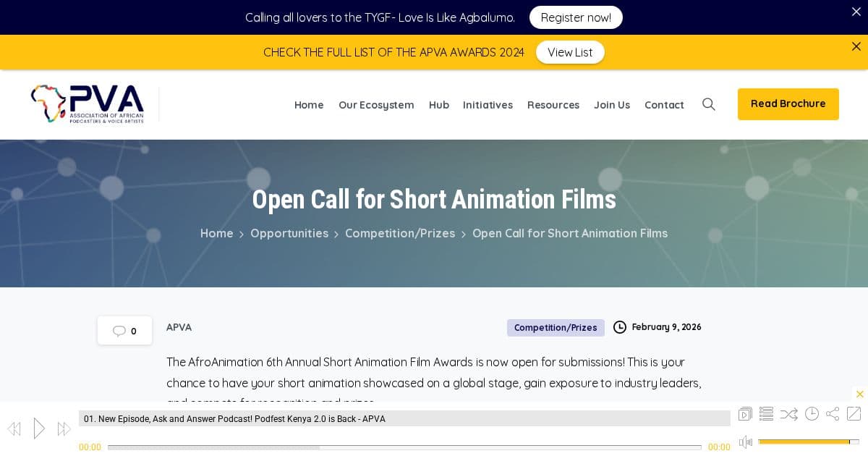Toggle shuffle in the audio player
The width and height of the screenshot is (868, 456).
(788, 414)
